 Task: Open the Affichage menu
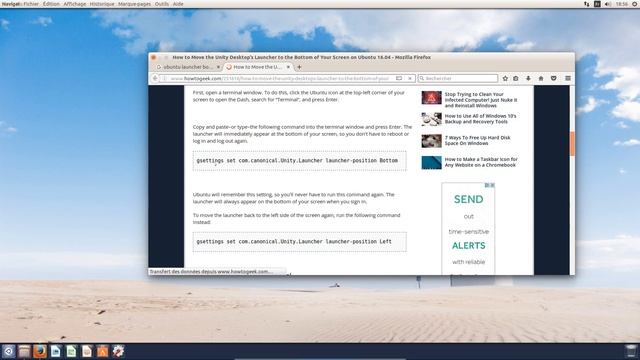coord(75,4)
